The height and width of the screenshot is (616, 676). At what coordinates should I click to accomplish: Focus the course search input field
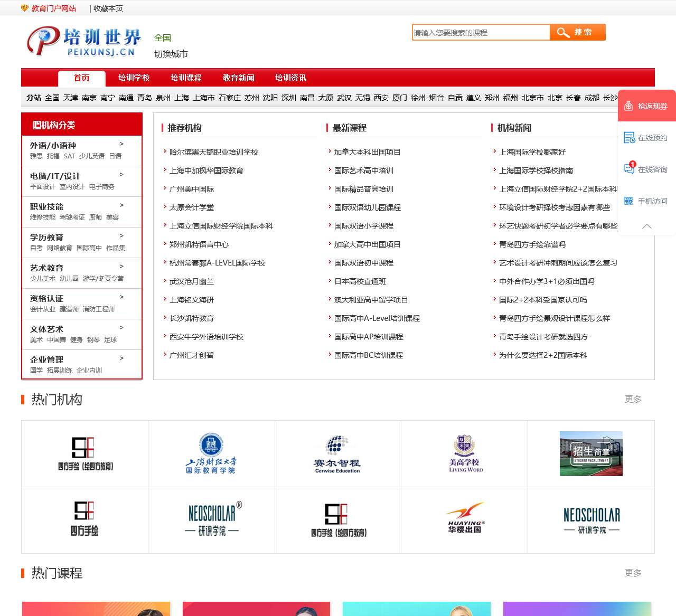click(x=481, y=33)
